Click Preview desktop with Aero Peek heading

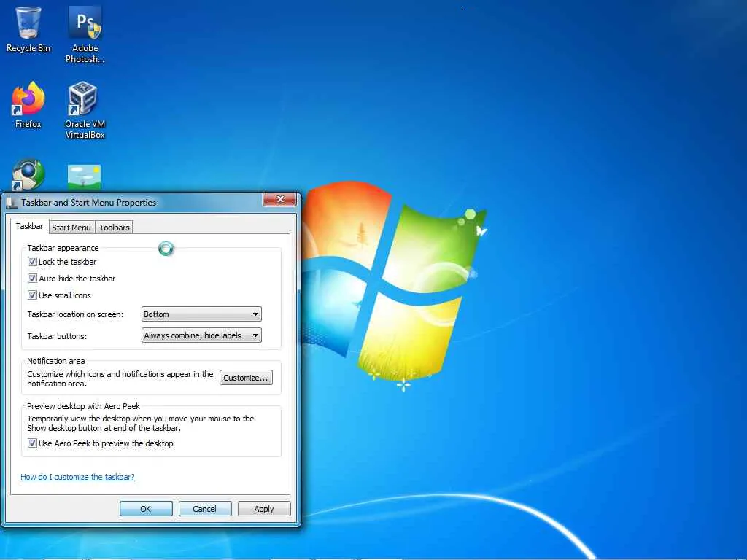coord(83,406)
